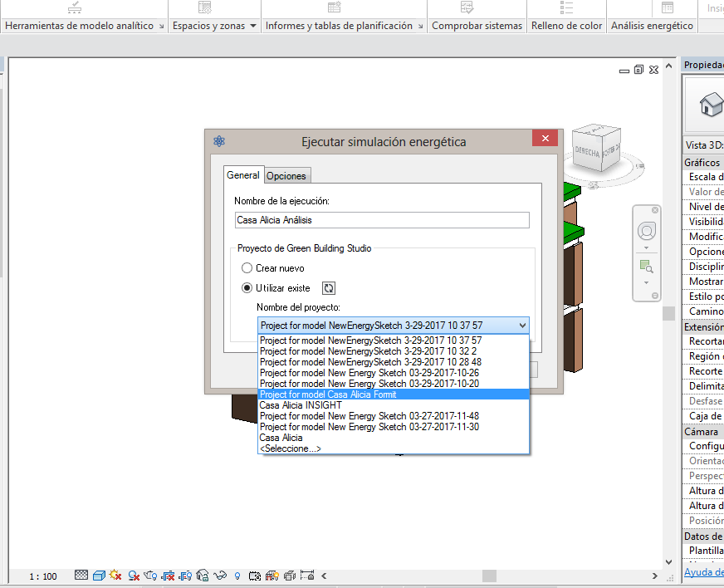This screenshot has height=588, width=724.
Task: Open the steering wheel navigation icon
Action: click(647, 231)
